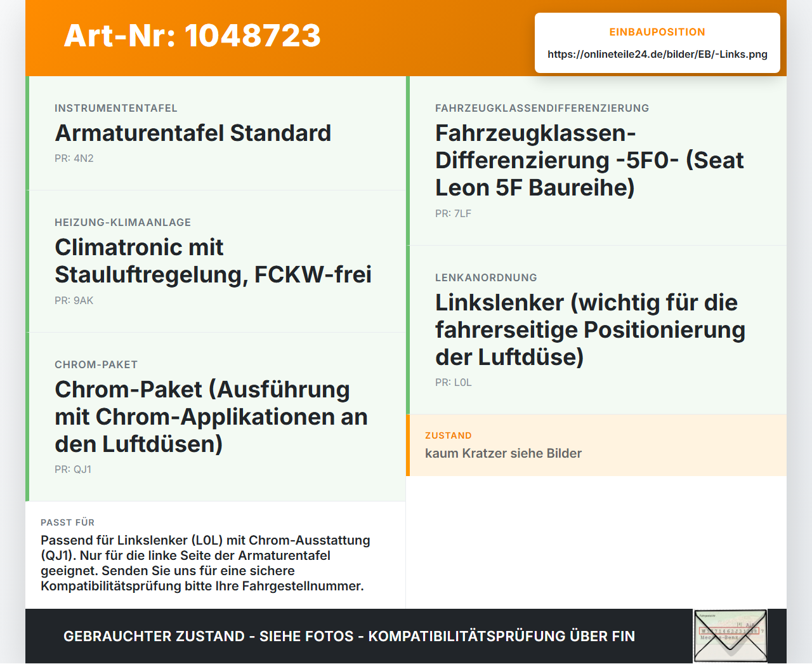Click PR code L0L
Image resolution: width=812 pixels, height=664 pixels.
(x=454, y=383)
